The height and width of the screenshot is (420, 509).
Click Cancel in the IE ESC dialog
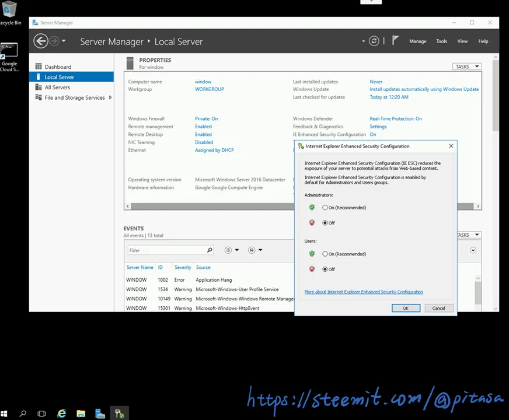[x=438, y=308]
